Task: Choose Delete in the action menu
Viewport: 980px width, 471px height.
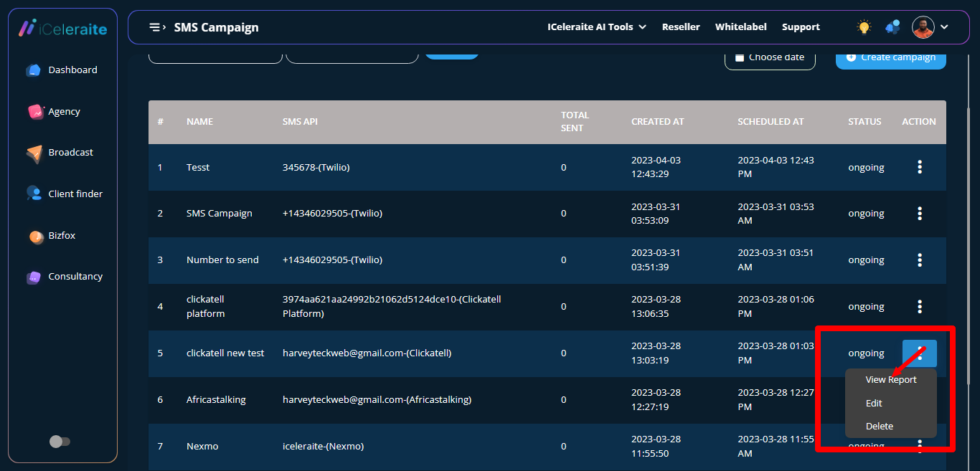Action: point(879,427)
